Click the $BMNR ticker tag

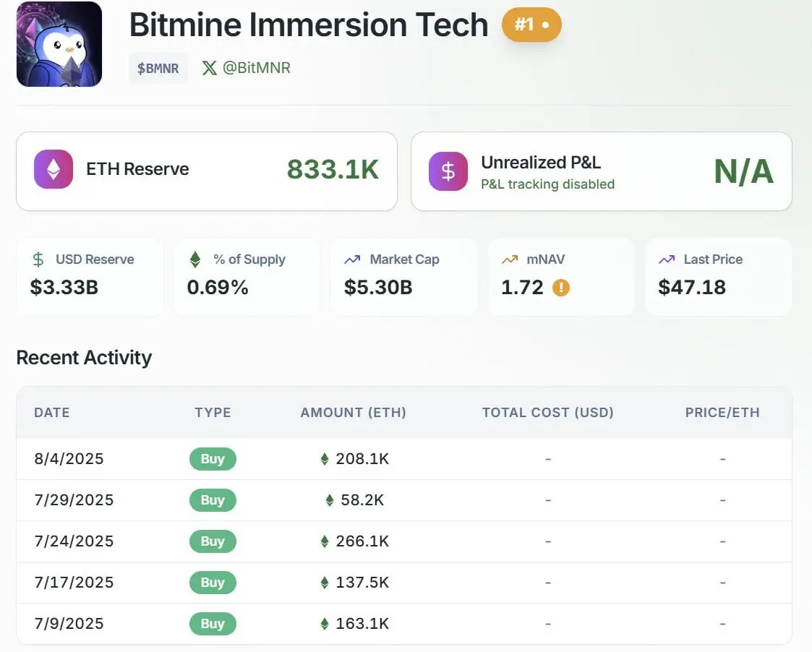point(158,68)
